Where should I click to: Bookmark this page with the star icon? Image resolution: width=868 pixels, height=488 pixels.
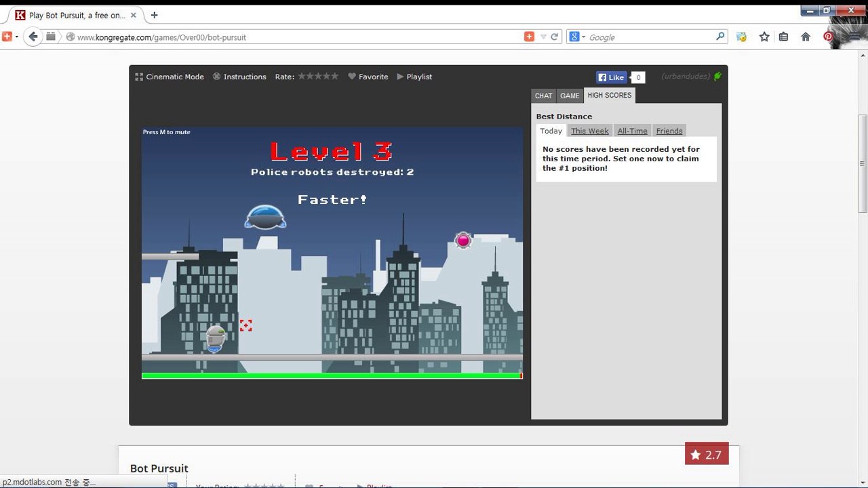click(x=764, y=37)
